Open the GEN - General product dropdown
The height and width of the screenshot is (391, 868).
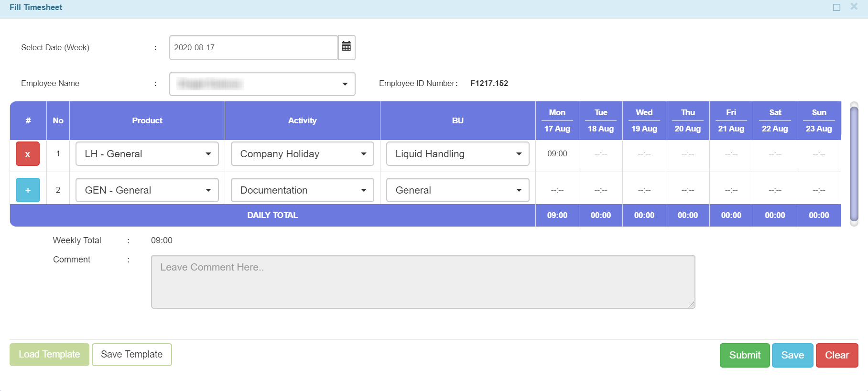pos(147,190)
